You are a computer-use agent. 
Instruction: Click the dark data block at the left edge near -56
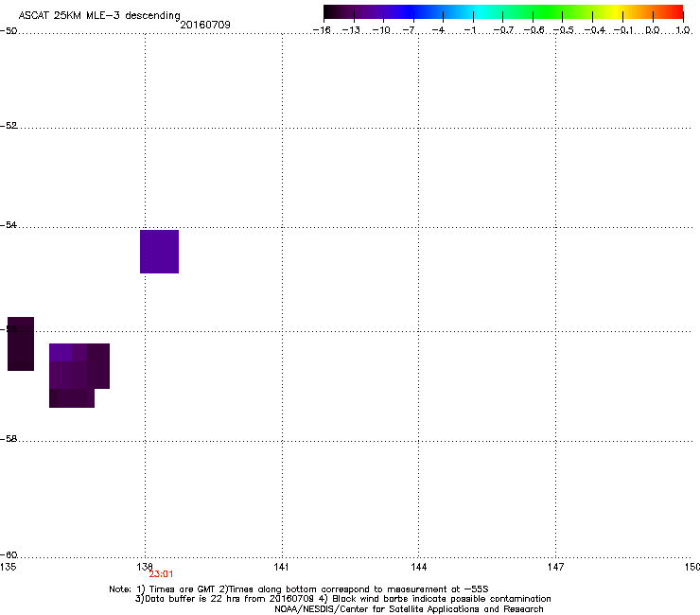[21, 343]
